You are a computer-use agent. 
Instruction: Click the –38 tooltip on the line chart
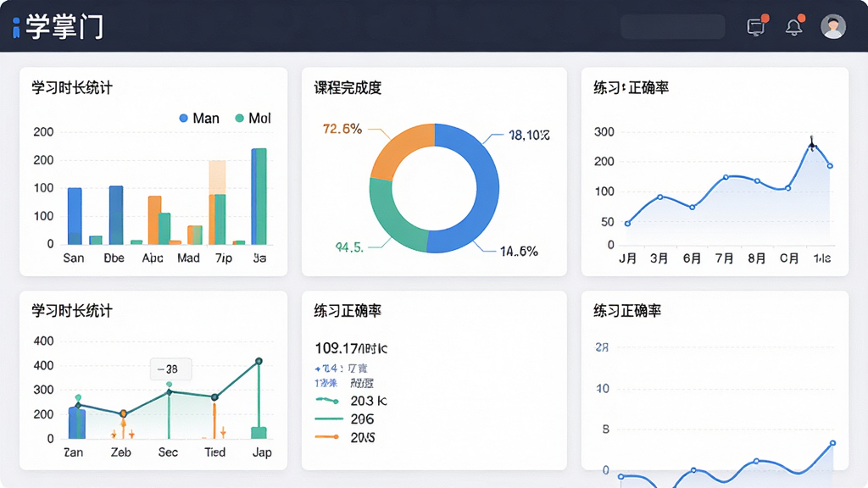coord(170,369)
